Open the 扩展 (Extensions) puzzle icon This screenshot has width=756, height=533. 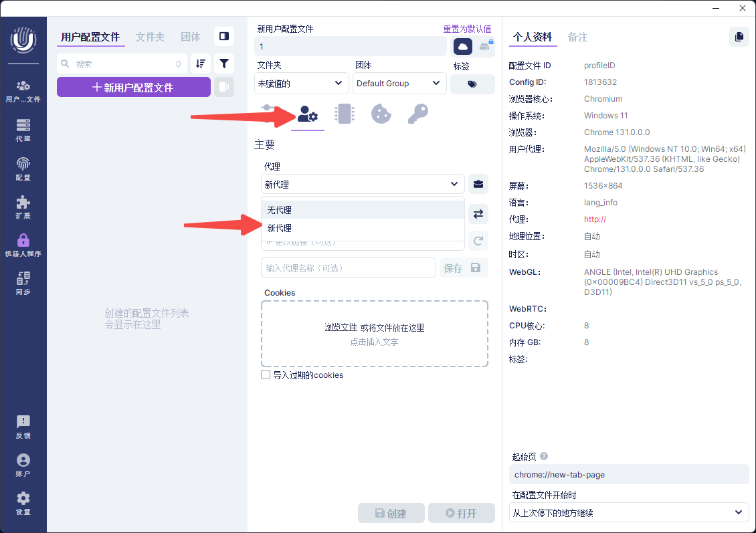pos(23,207)
